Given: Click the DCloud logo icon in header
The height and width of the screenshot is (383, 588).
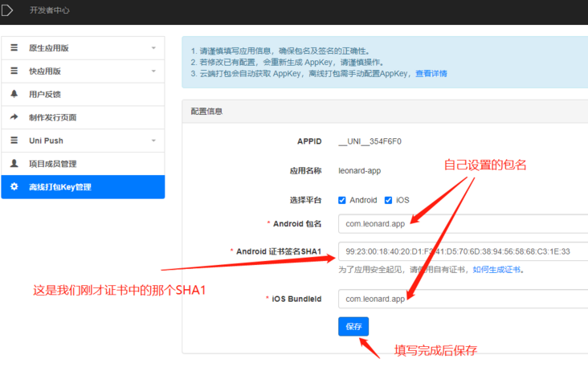Looking at the screenshot, I should tap(6, 10).
